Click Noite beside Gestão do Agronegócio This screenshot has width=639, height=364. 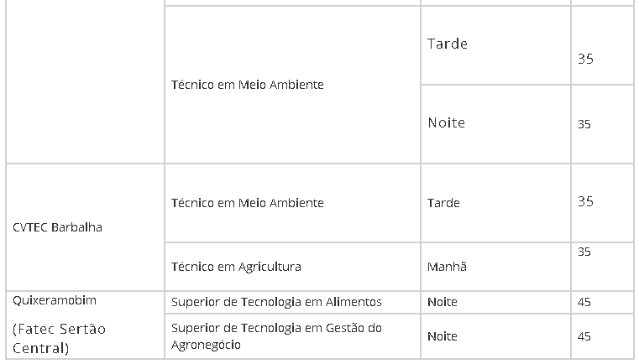pos(443,336)
